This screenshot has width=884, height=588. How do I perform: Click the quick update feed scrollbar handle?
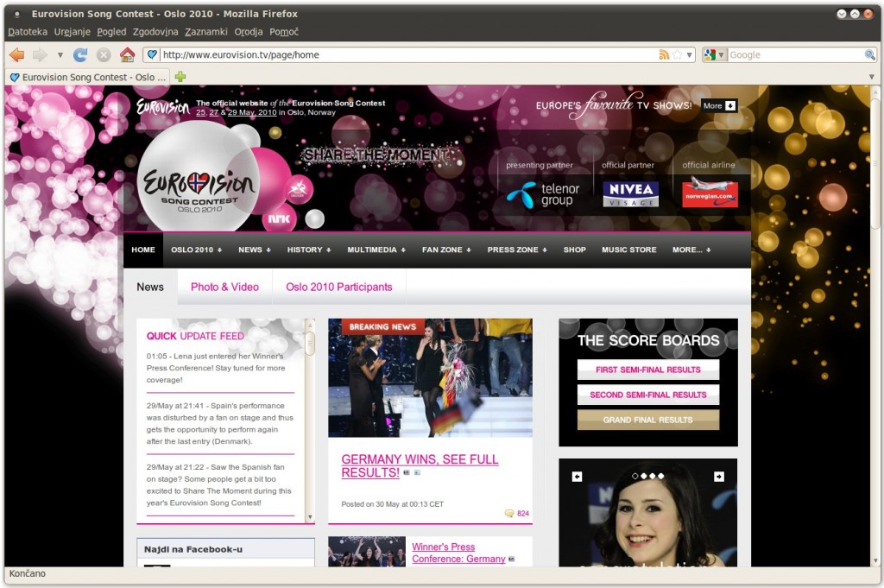tap(310, 342)
